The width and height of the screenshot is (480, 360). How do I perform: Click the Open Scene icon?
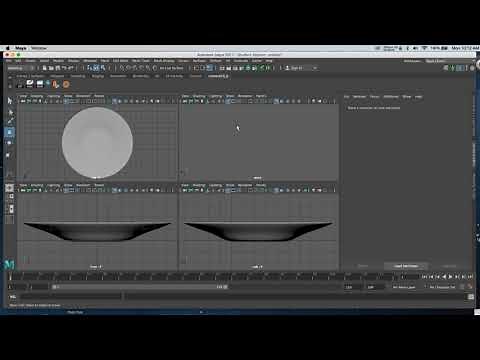pyautogui.click(x=51, y=68)
